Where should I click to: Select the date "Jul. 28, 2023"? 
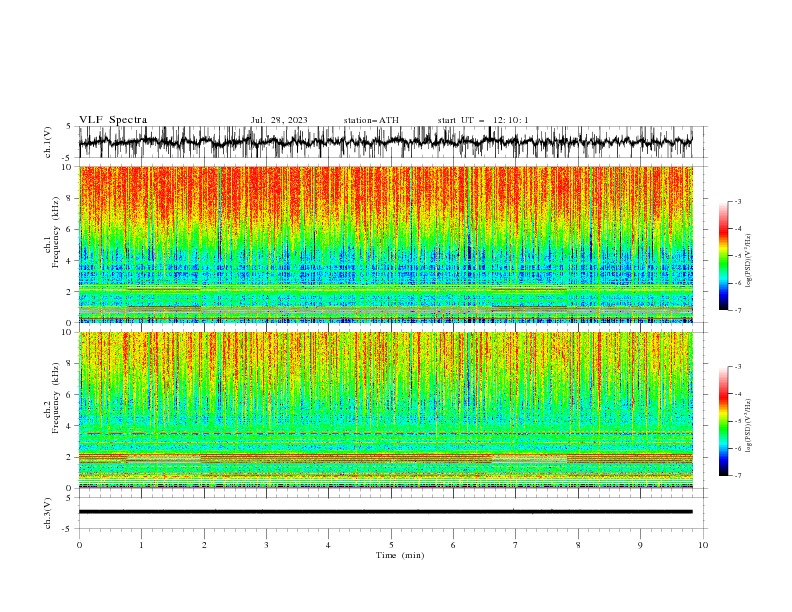point(279,120)
